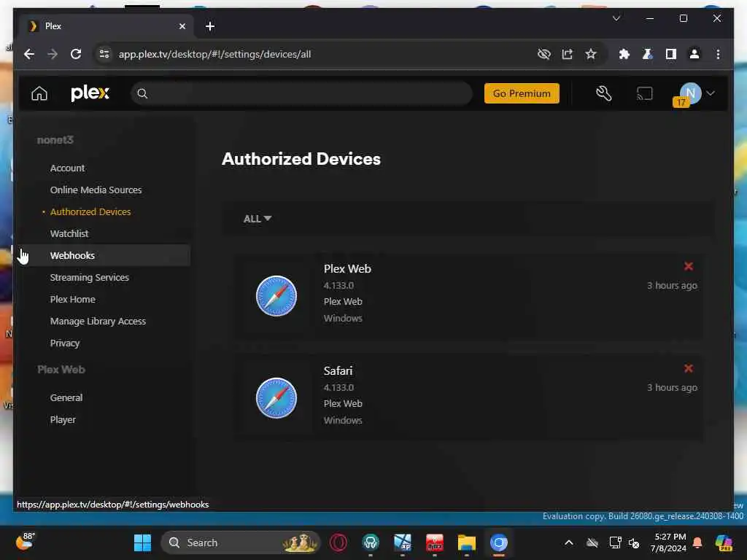
Task: Open Chrome three-dot menu
Action: pos(718,54)
